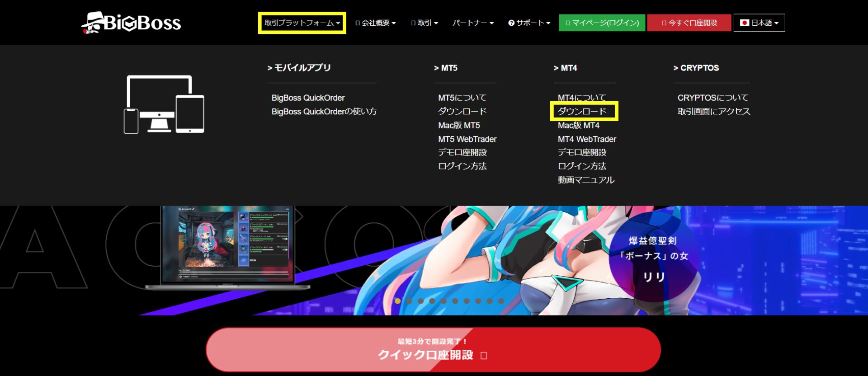Click the support question mark icon
The image size is (868, 376).
point(511,23)
